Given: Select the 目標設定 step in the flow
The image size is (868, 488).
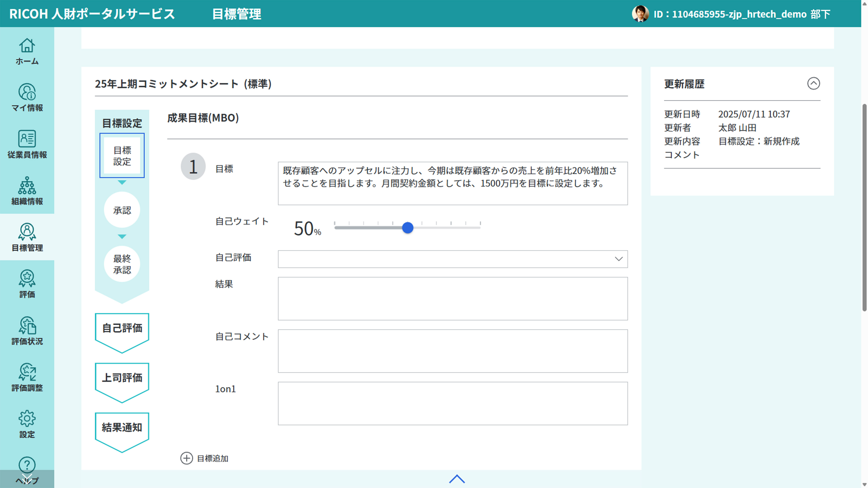Looking at the screenshot, I should click(122, 156).
